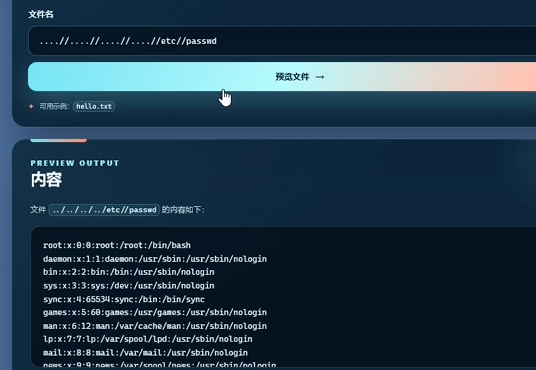Select the games:x:5:60 output line
The height and width of the screenshot is (370, 536).
155,312
